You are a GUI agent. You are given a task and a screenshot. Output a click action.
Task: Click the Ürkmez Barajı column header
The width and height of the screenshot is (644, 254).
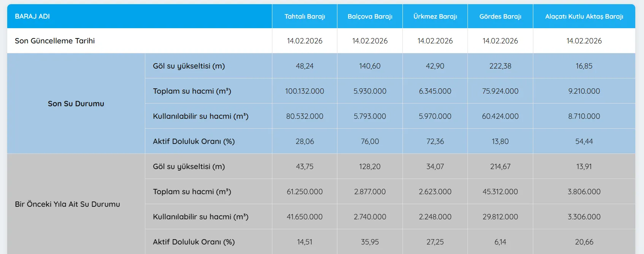(x=435, y=16)
